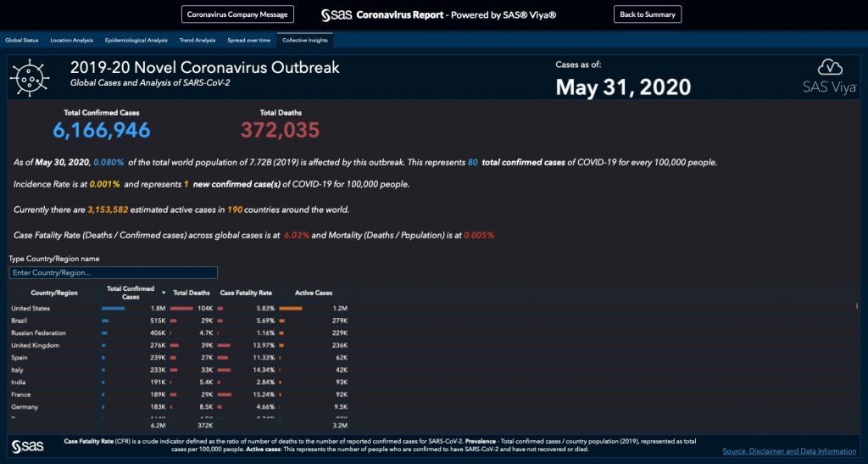Click United Kingdom 13.97% fatality rate cell
Image resolution: width=868 pixels, height=464 pixels.
pyautogui.click(x=247, y=345)
